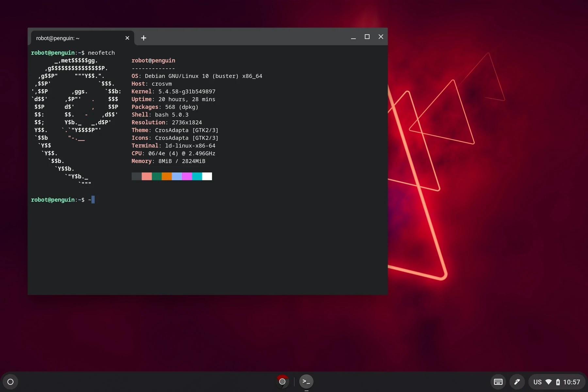The width and height of the screenshot is (588, 392).
Task: Open Wi-Fi settings from the status tray
Action: (548, 382)
